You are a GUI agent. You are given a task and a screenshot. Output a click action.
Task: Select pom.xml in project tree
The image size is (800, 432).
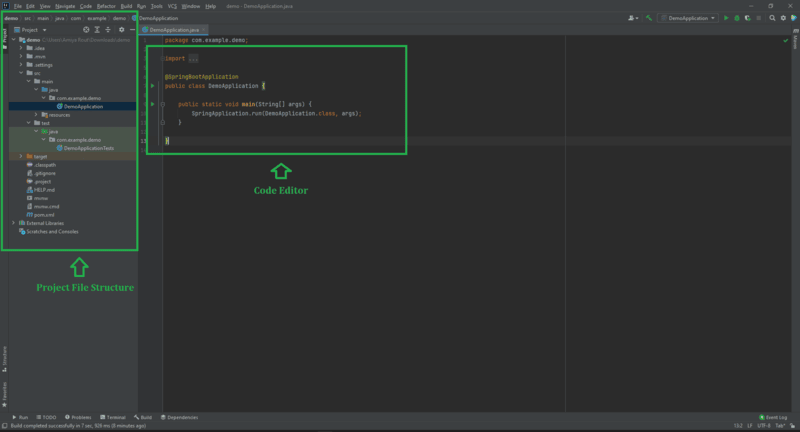tap(44, 215)
